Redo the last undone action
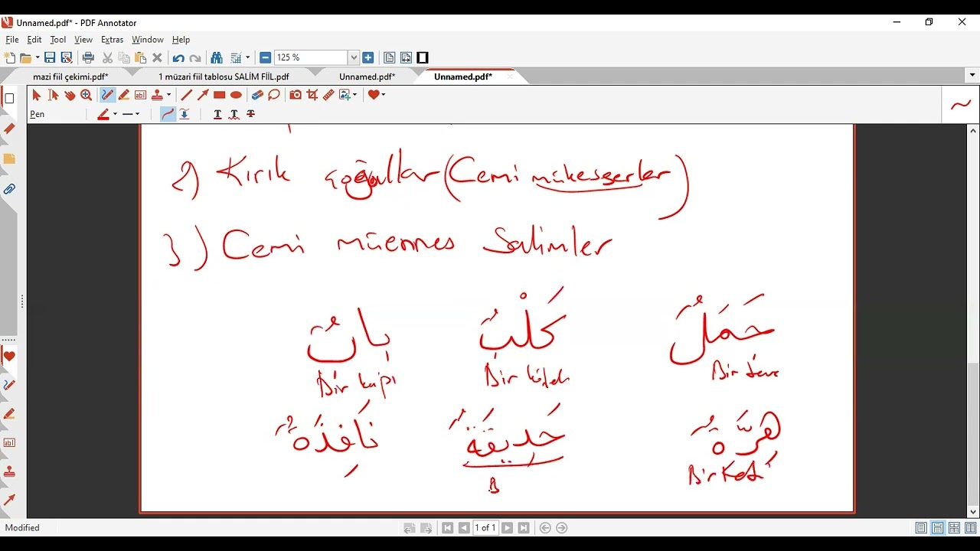Image resolution: width=980 pixels, height=551 pixels. [195, 57]
